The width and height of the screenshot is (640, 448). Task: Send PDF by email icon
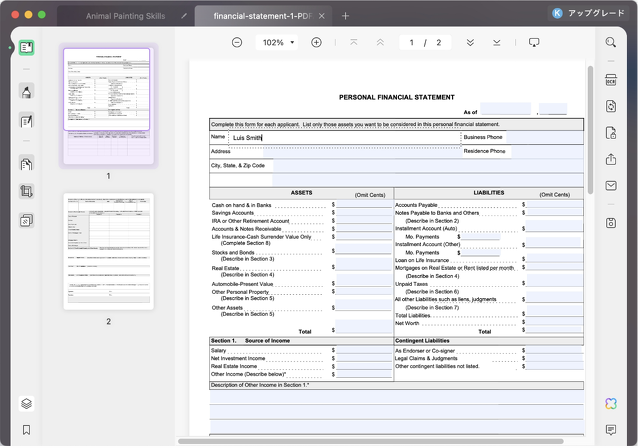(x=610, y=186)
